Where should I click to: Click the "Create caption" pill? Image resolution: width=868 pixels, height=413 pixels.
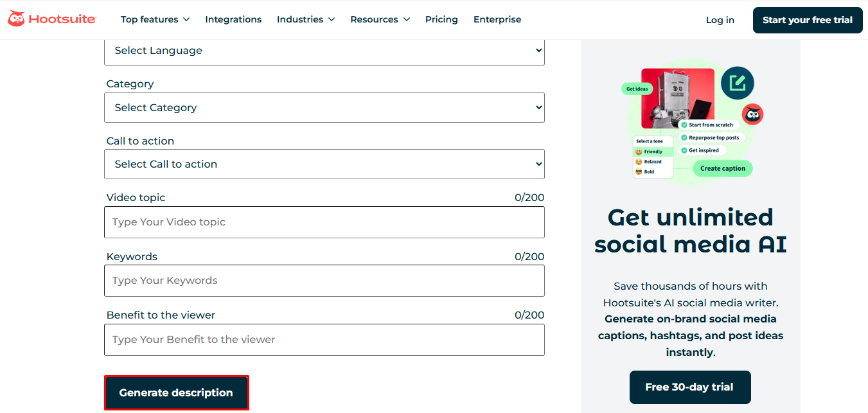[x=723, y=168]
